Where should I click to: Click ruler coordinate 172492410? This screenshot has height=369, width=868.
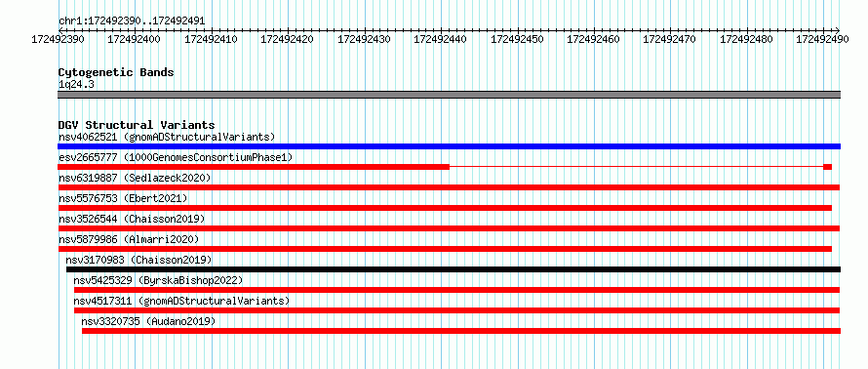pos(211,39)
